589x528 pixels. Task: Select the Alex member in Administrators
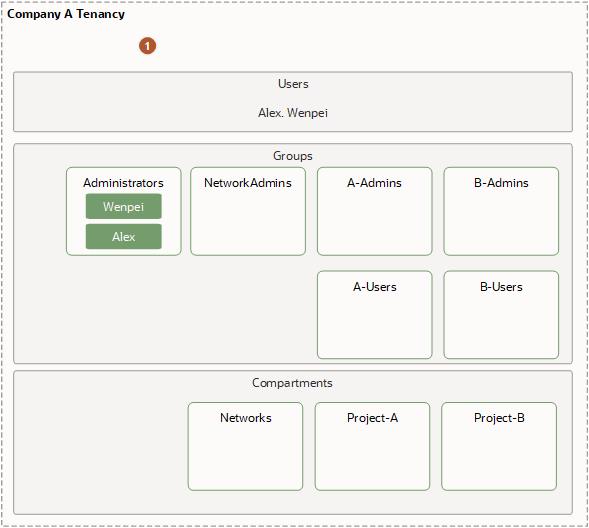[x=124, y=237]
